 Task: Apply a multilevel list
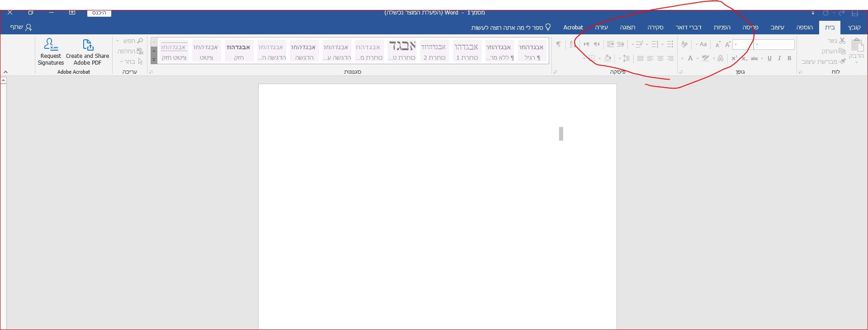(x=639, y=44)
